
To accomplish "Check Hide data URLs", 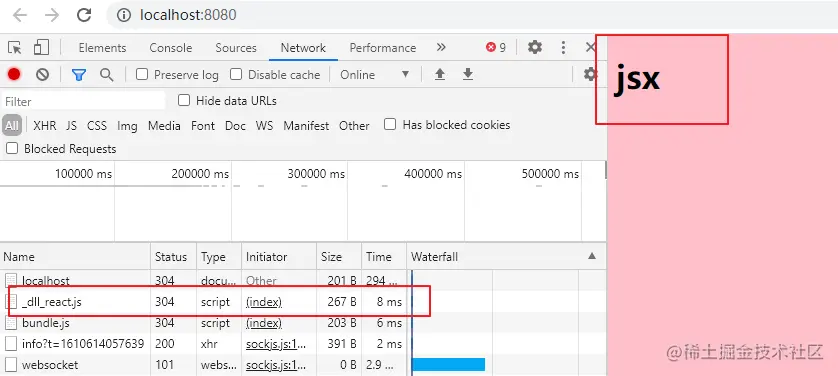I will [x=184, y=100].
